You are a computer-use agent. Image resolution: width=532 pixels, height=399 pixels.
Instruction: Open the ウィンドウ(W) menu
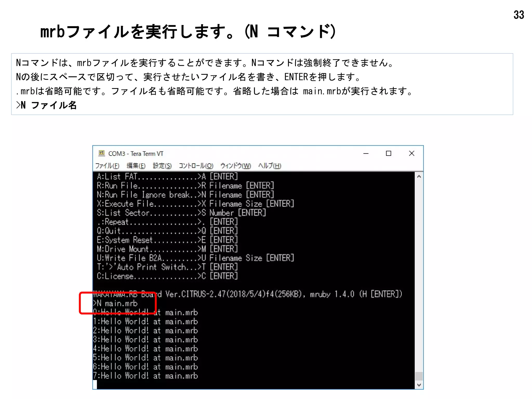(236, 166)
